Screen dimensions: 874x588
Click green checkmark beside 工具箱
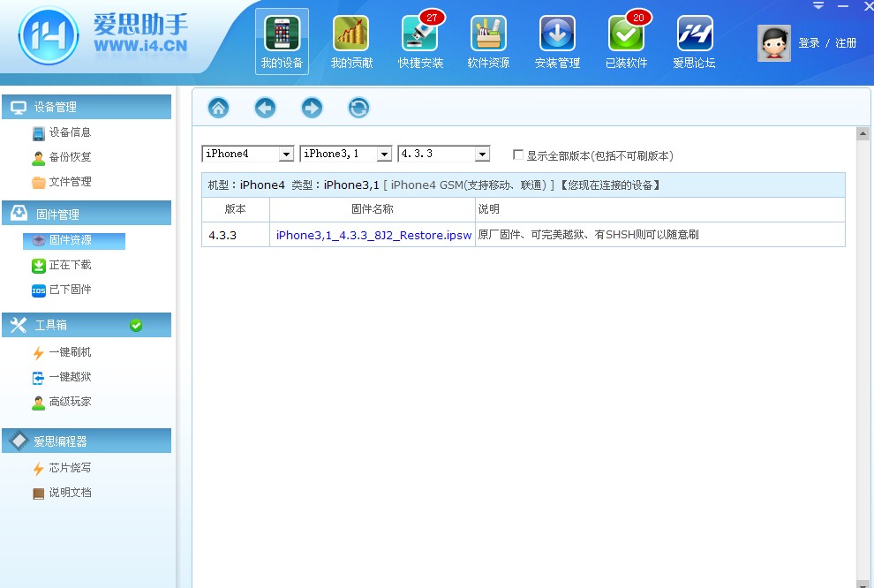click(x=135, y=326)
